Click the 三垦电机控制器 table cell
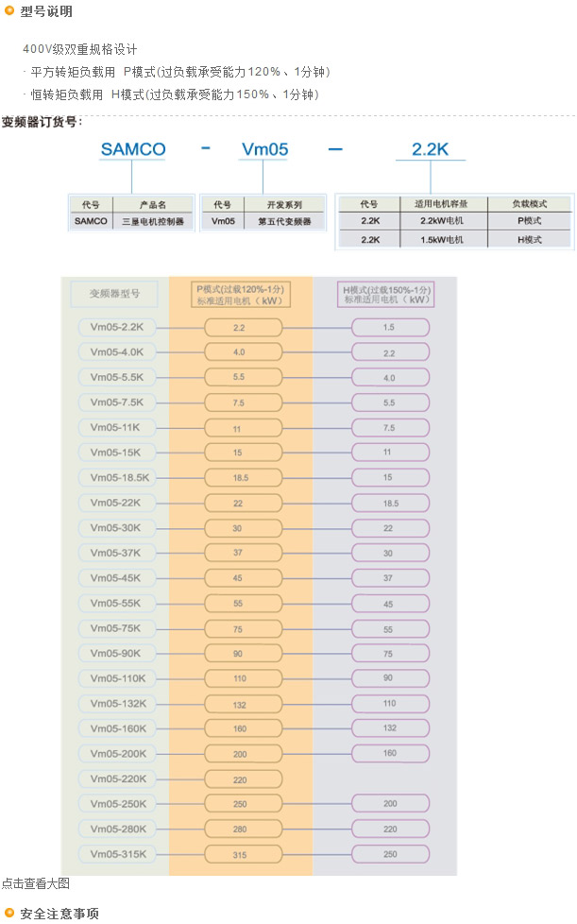Screen dimensions: 577x924 [x=153, y=222]
